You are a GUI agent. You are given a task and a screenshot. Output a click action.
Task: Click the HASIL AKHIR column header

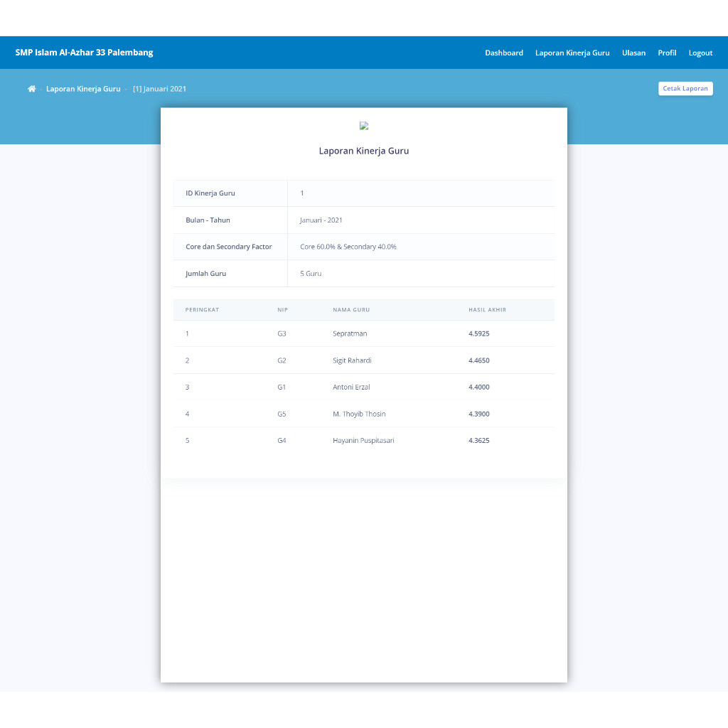point(488,309)
